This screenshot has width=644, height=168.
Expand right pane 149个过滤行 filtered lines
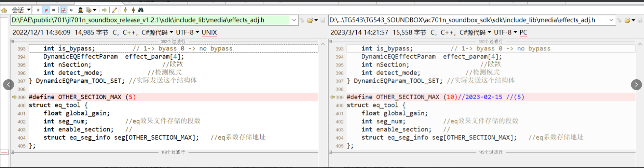(x=330, y=152)
